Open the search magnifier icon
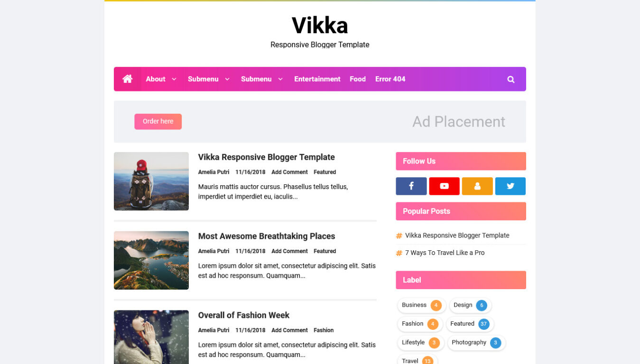The width and height of the screenshot is (640, 364). tap(510, 79)
